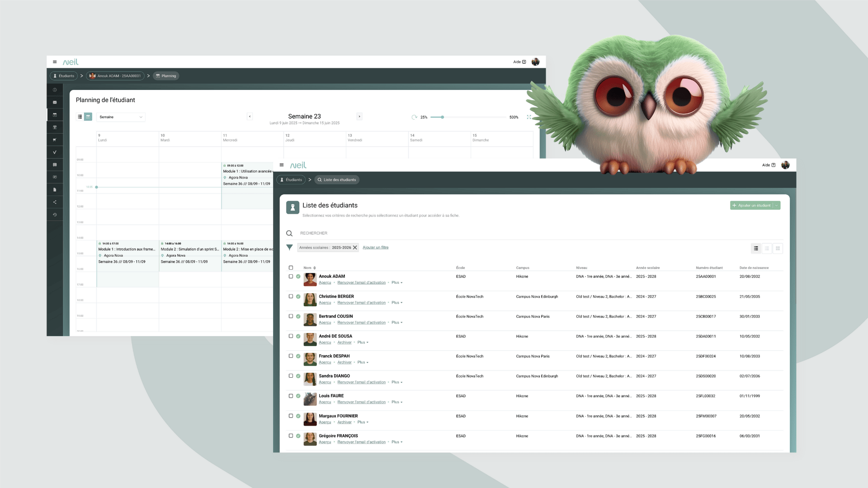Viewport: 868px width, 488px height.
Task: Check the box for Anouk ADAM
Action: point(291,277)
